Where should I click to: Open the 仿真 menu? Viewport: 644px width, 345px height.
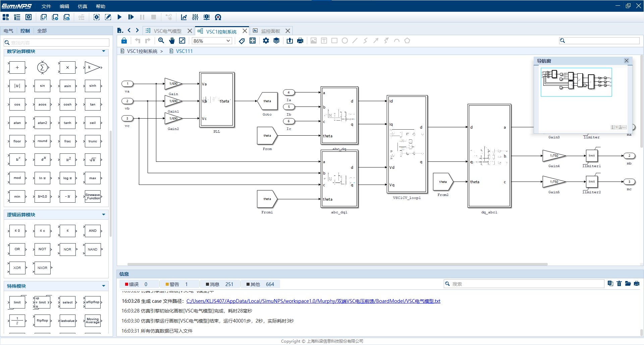pyautogui.click(x=83, y=6)
